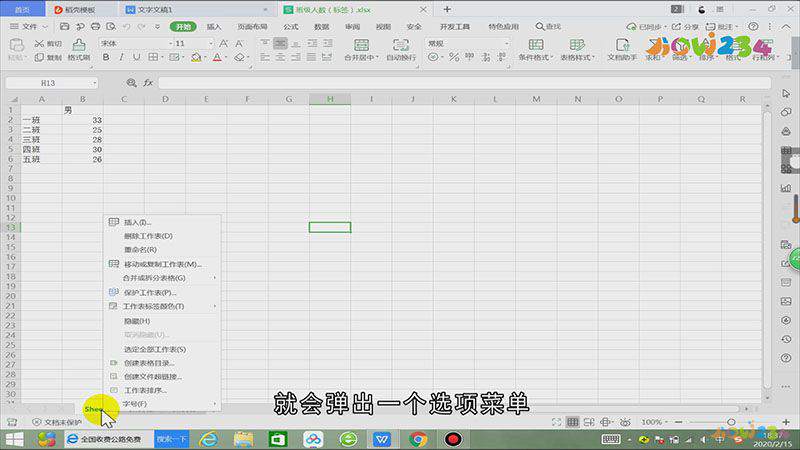Expand the fill color dropdown arrow

point(206,58)
